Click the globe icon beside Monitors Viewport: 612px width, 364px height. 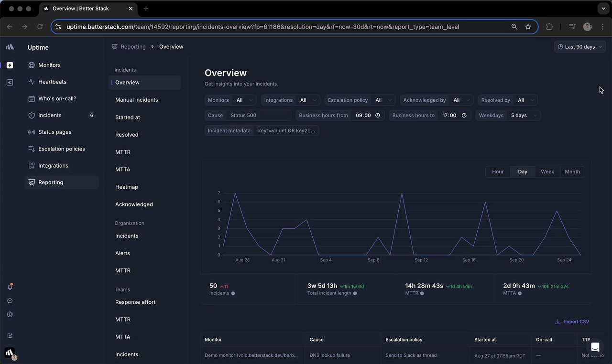pyautogui.click(x=32, y=65)
